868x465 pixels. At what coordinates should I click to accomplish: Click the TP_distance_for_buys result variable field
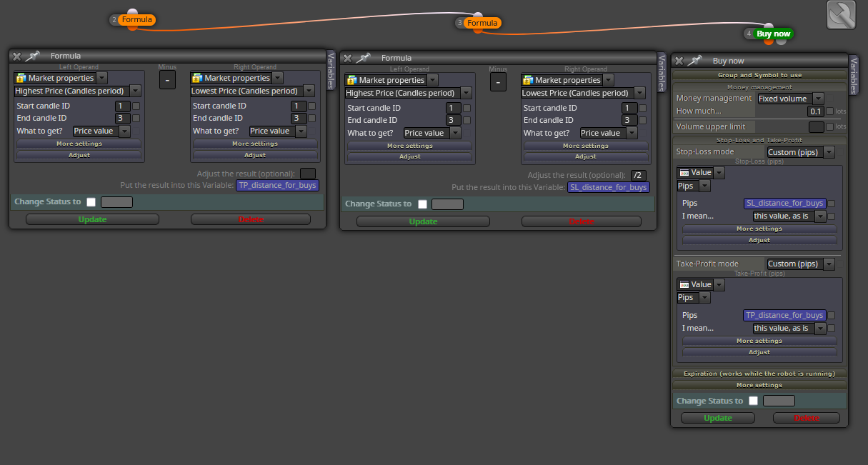[277, 185]
